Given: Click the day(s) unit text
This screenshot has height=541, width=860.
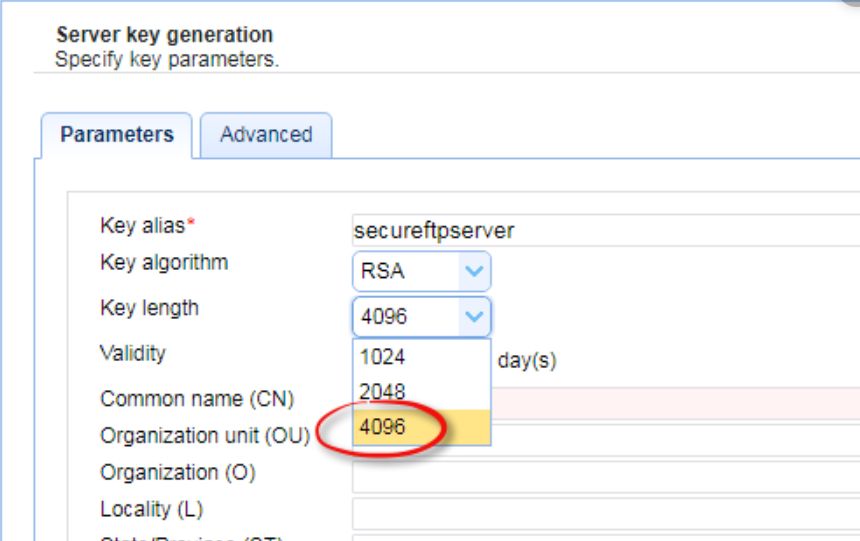Looking at the screenshot, I should coord(527,360).
